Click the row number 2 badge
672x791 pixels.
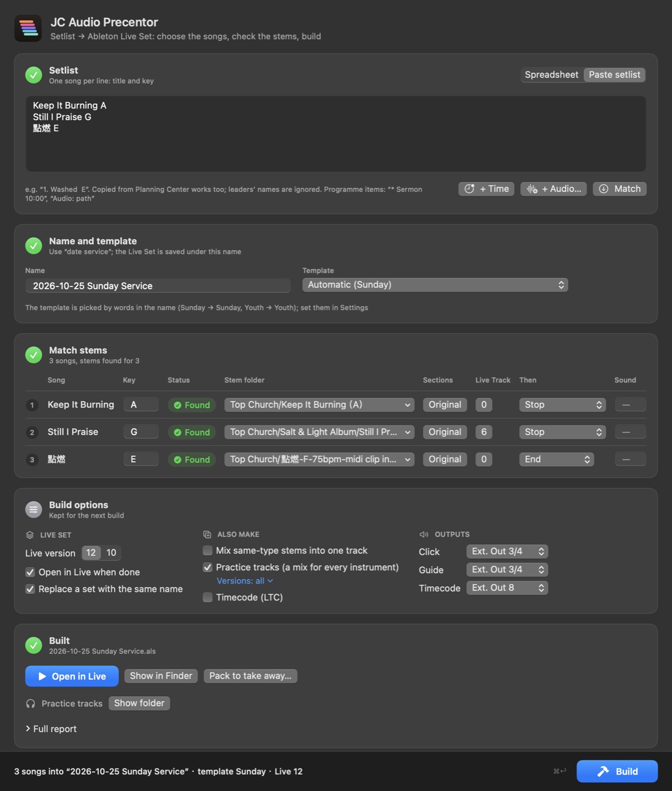pyautogui.click(x=32, y=432)
